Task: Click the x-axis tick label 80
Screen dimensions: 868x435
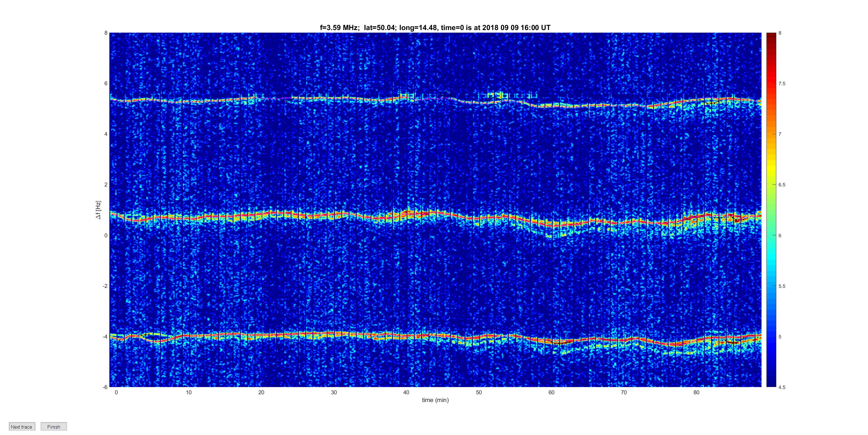Action: coord(696,392)
